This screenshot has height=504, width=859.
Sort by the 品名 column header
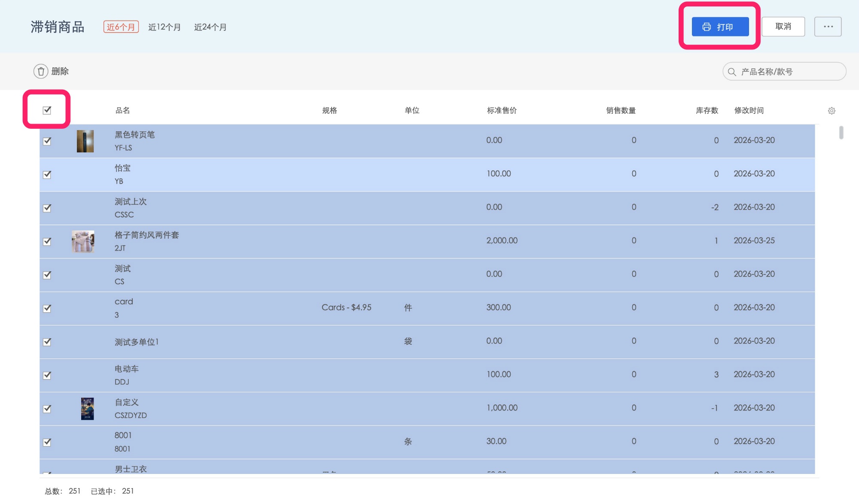(123, 110)
